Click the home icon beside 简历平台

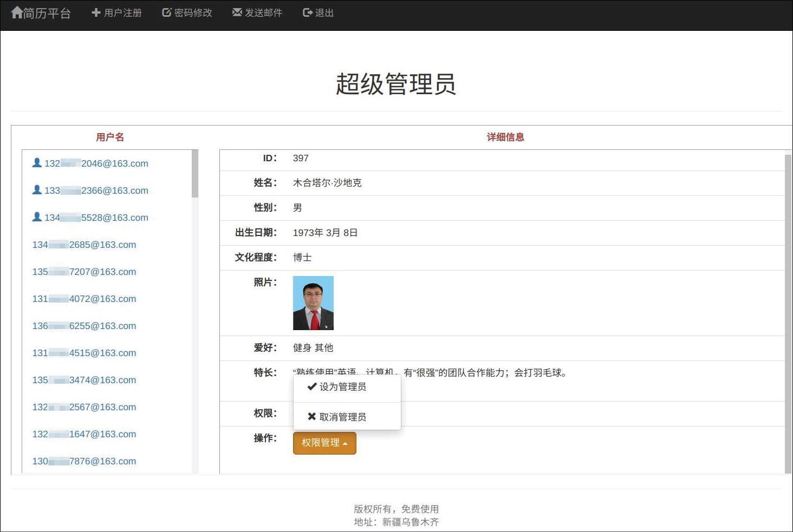(17, 12)
